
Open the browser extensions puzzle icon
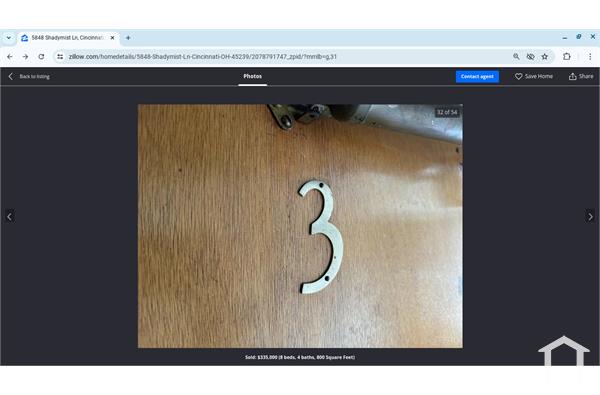567,57
